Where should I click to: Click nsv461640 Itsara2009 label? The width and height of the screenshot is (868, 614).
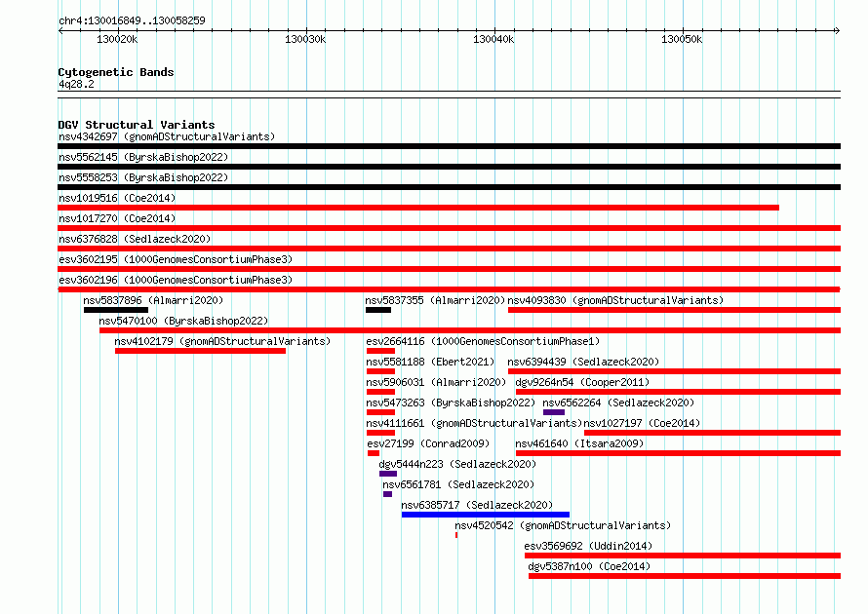coord(579,443)
